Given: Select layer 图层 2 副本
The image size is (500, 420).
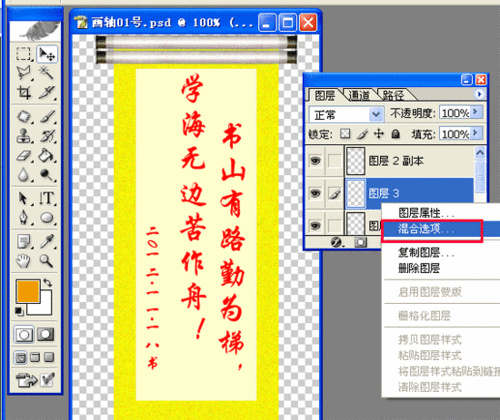Looking at the screenshot, I should tap(409, 161).
